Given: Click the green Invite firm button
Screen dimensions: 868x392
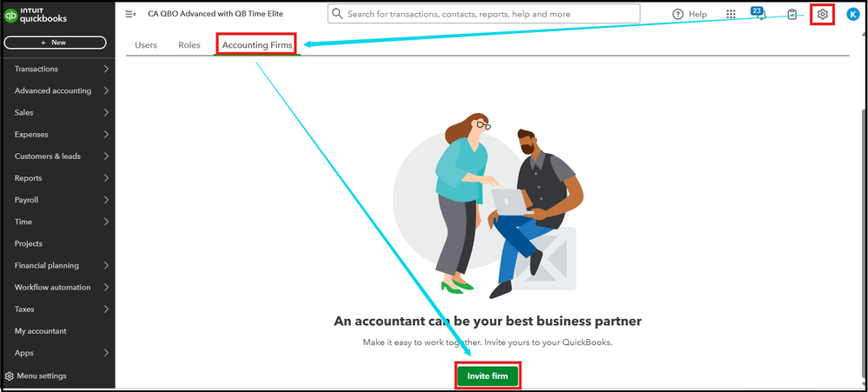Looking at the screenshot, I should tap(487, 376).
